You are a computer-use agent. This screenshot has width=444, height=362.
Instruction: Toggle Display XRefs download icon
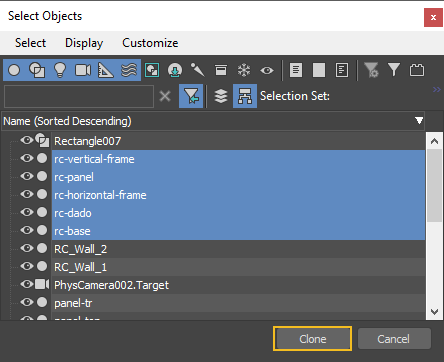[x=175, y=70]
